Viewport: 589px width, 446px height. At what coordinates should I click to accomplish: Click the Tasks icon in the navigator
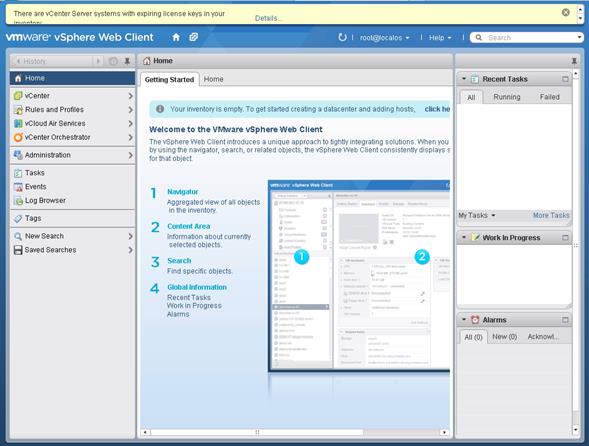point(18,173)
